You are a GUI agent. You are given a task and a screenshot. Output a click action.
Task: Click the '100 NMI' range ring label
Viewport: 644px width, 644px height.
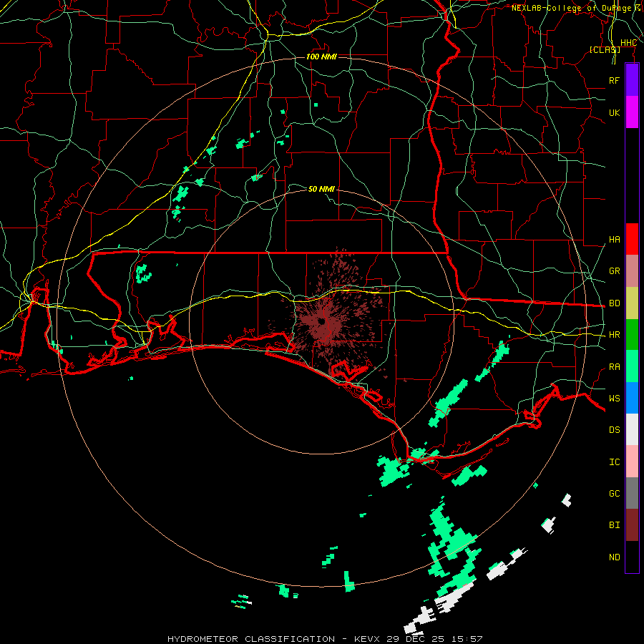tap(321, 57)
